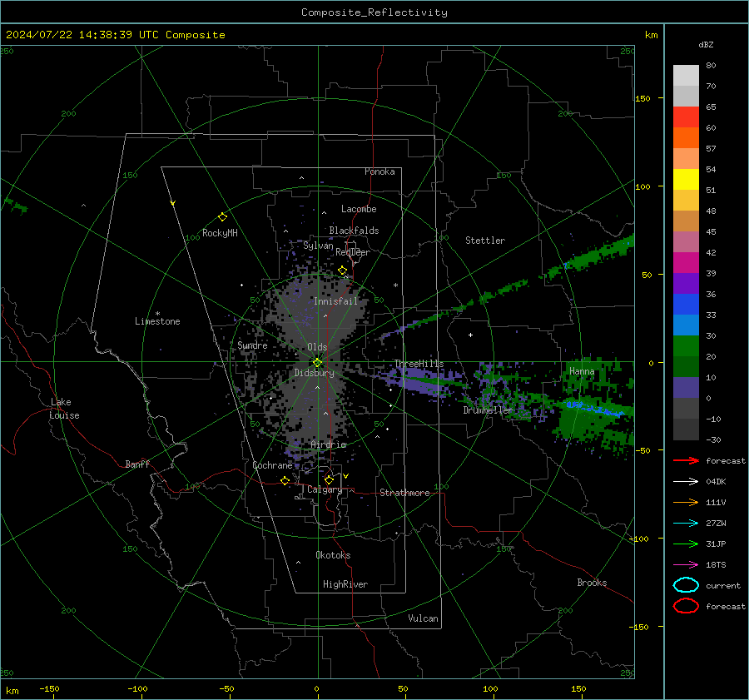This screenshot has width=749, height=700.
Task: Click the Hanna label
Action: (x=582, y=371)
